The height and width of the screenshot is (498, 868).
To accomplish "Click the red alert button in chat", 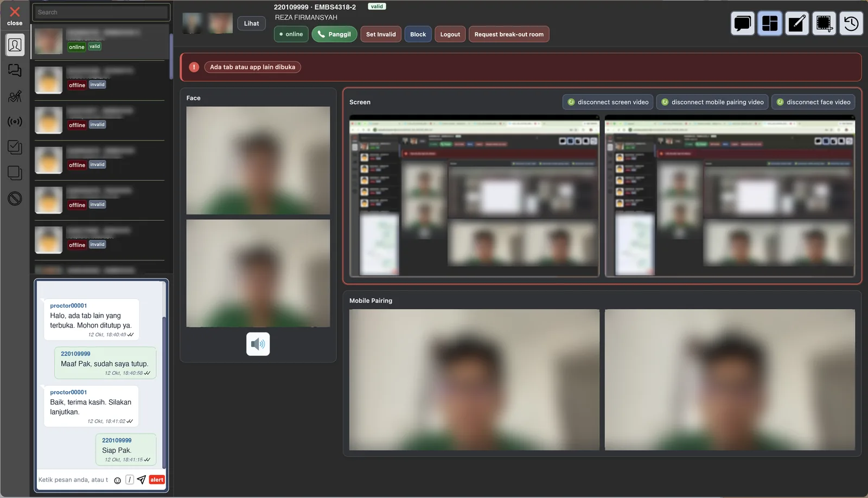I will pos(157,480).
